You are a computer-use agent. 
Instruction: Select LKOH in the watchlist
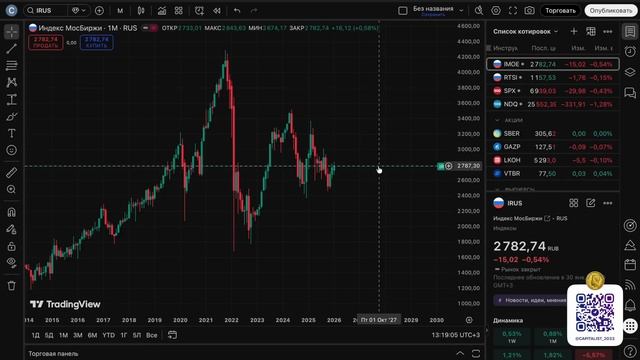(553, 160)
